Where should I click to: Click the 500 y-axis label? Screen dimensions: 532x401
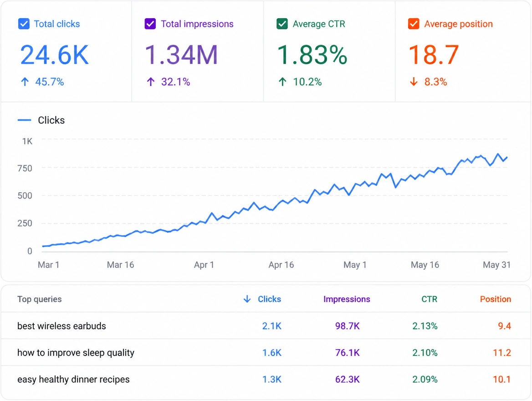tap(25, 196)
